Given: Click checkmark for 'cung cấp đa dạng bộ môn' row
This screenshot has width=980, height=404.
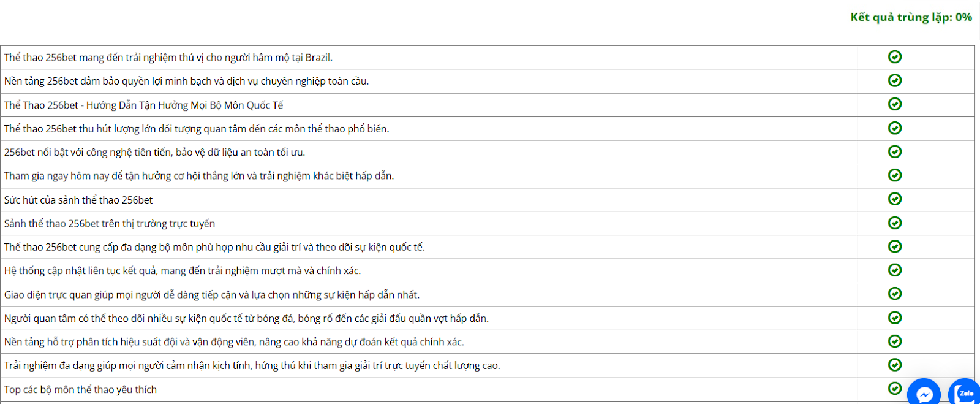Looking at the screenshot, I should 895,246.
